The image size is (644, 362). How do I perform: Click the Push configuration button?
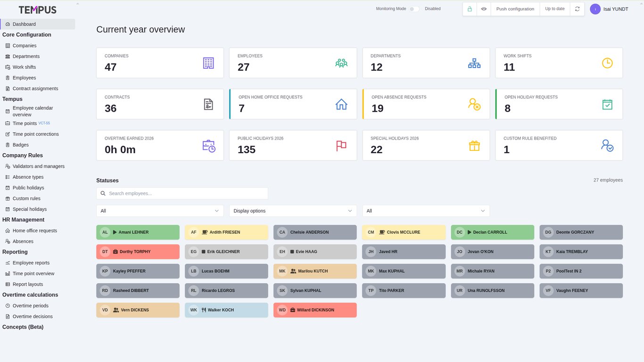click(x=515, y=9)
